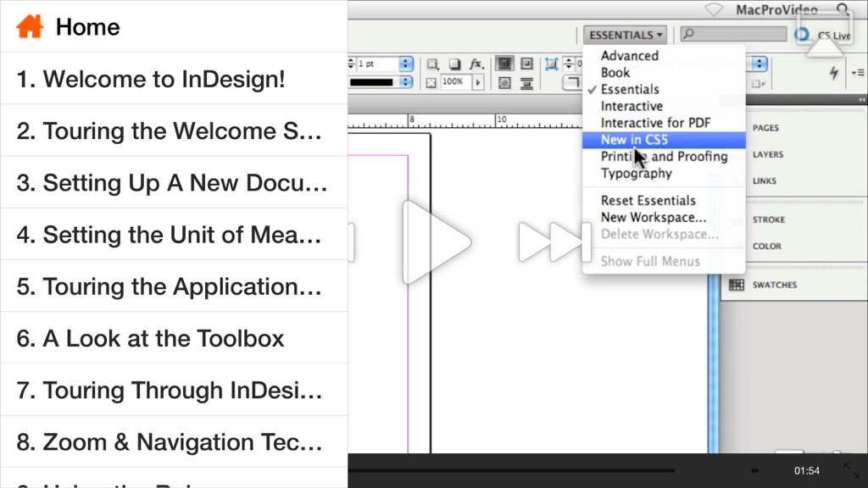Open lesson 6. A Look at the Toolbox
868x488 pixels.
point(174,338)
